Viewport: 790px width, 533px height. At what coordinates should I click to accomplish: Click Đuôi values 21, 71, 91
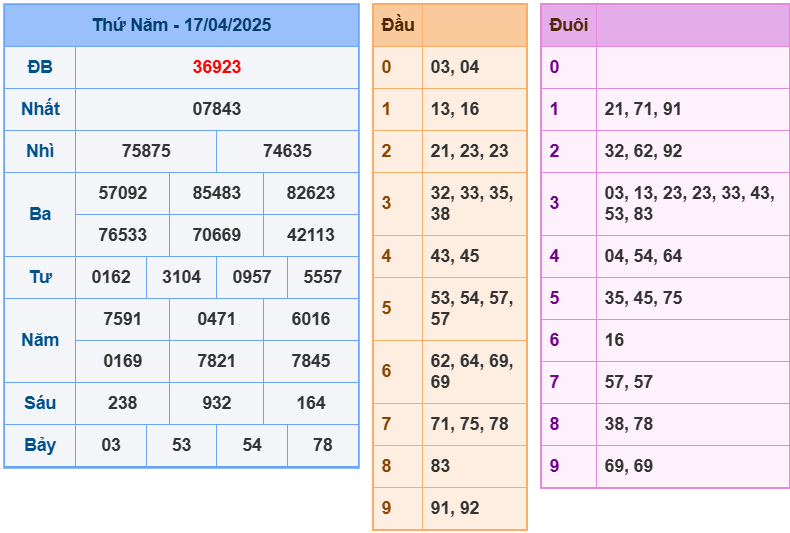(643, 109)
